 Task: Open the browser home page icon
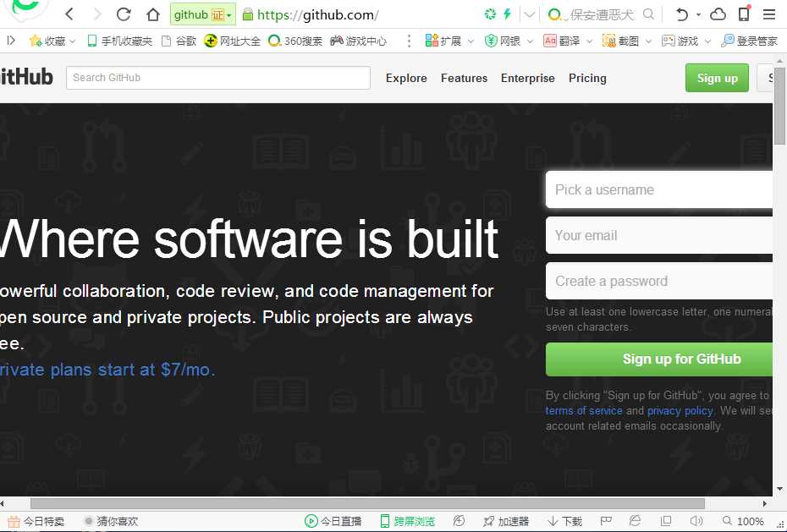coord(152,14)
